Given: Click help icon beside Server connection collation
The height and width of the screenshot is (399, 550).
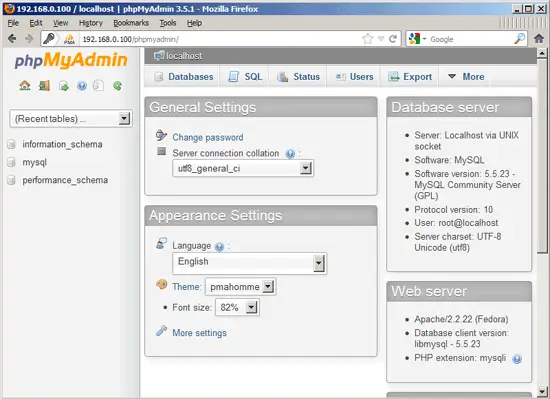Looking at the screenshot, I should [x=290, y=154].
